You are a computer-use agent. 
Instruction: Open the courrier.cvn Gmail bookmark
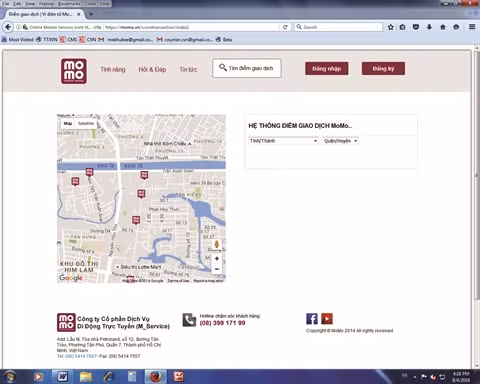click(x=185, y=40)
